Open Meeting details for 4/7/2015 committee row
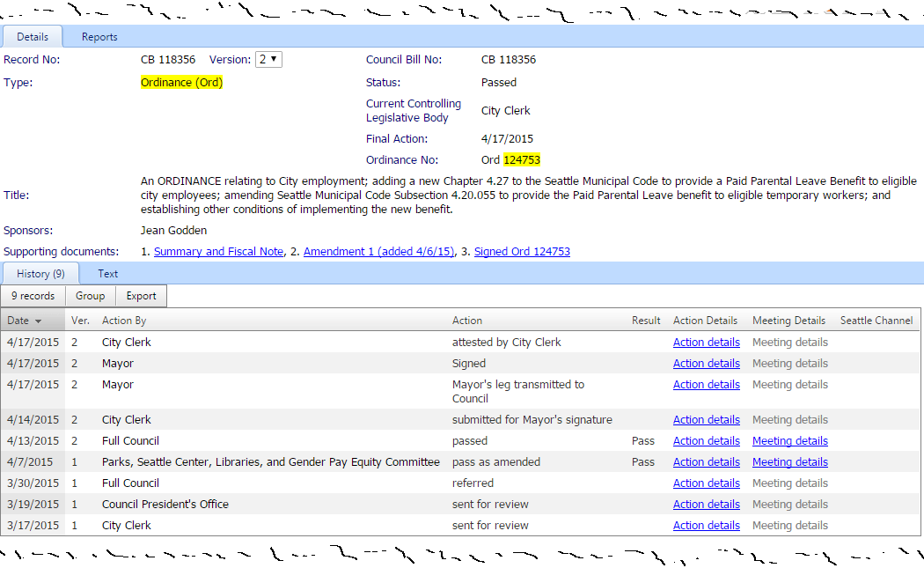924x568 pixels. click(789, 462)
